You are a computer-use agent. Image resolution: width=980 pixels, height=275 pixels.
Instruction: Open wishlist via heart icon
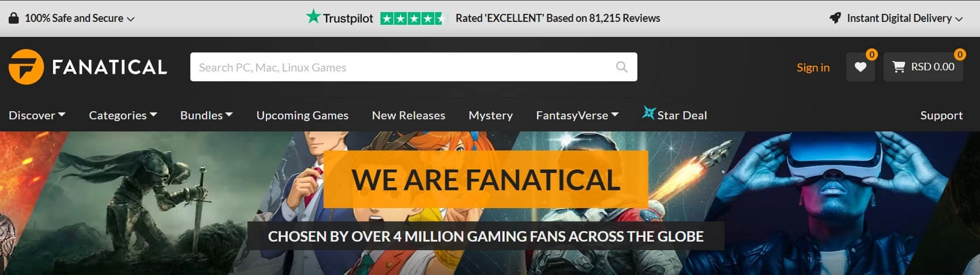click(x=860, y=67)
